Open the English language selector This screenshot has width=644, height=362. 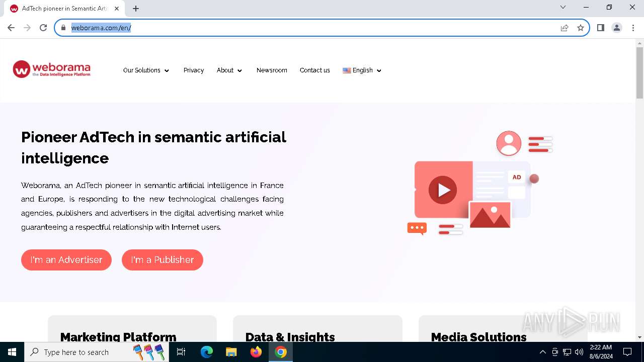[362, 70]
